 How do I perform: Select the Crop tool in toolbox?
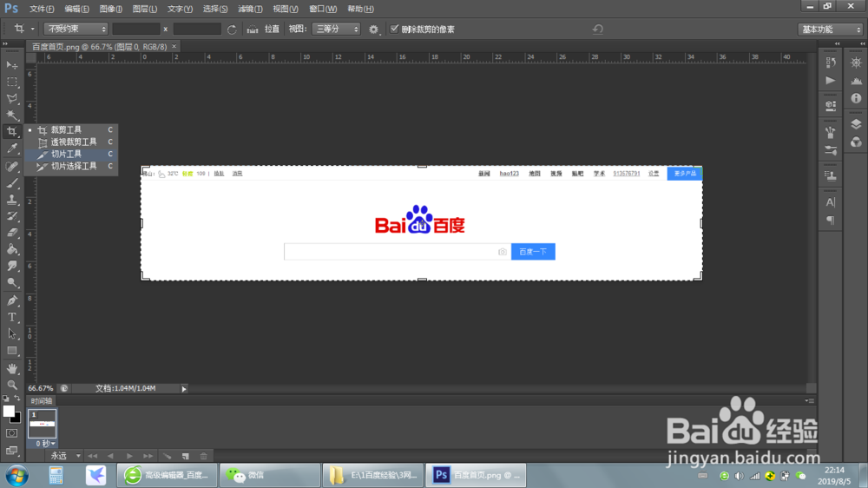(x=11, y=132)
